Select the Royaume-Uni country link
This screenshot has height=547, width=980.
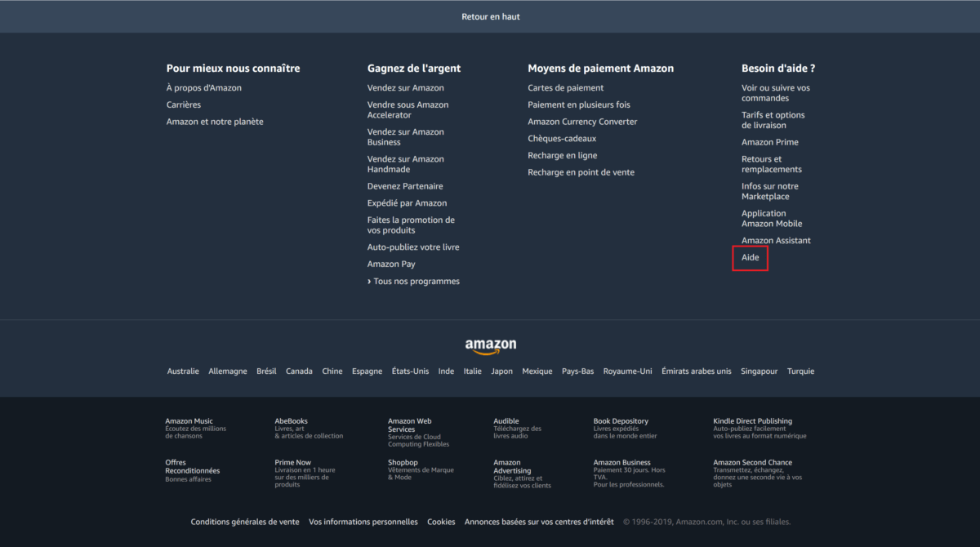coord(628,371)
